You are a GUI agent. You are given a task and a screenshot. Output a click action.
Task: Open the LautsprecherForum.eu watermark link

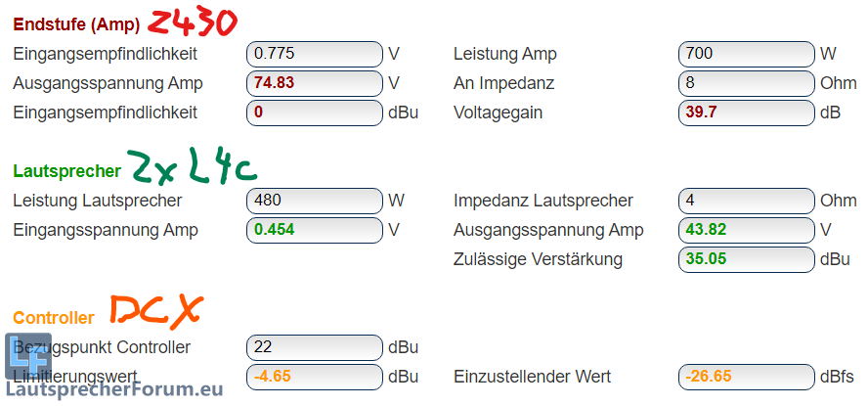(114, 389)
